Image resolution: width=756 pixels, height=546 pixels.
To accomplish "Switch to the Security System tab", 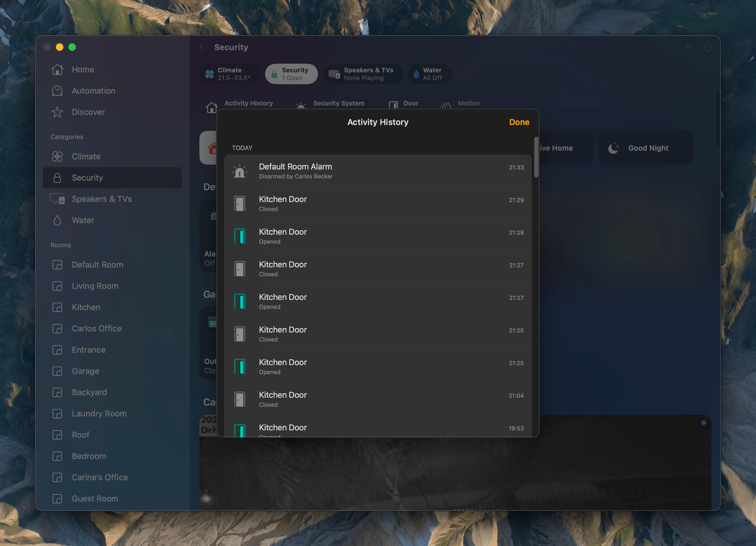I will (339, 104).
